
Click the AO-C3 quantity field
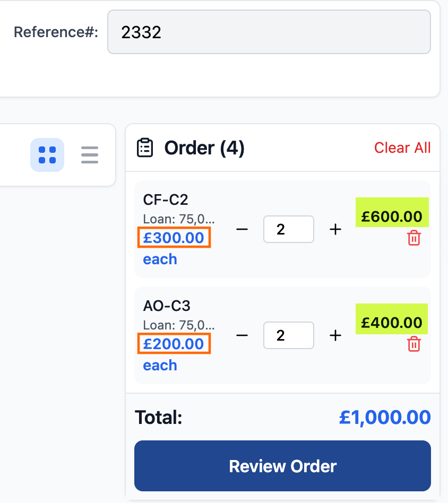click(x=288, y=335)
